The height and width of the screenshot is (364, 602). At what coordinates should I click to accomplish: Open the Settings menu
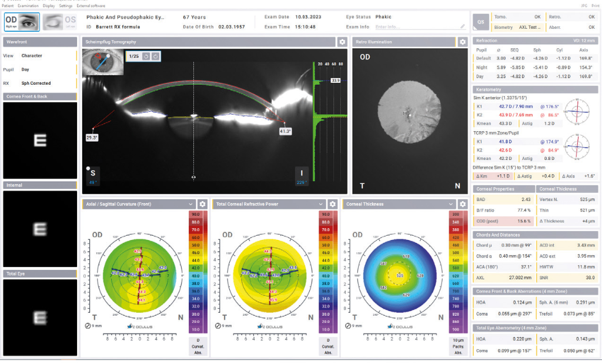tap(66, 6)
